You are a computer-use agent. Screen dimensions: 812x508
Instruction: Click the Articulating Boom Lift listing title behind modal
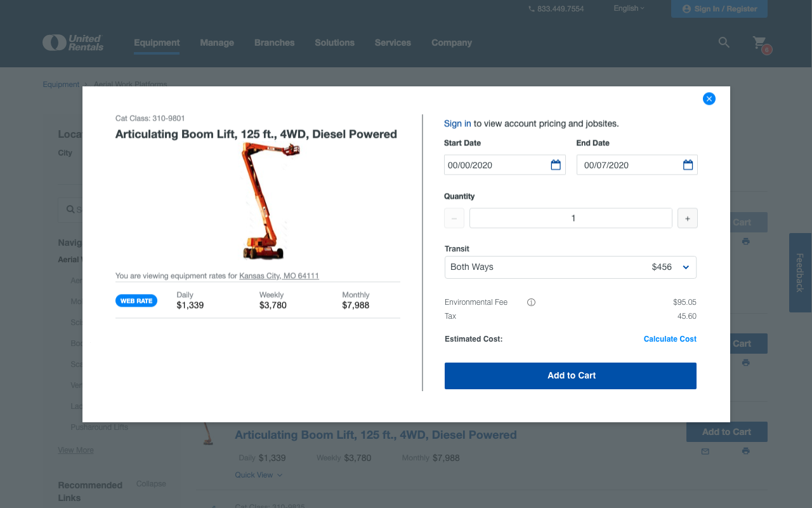point(376,435)
